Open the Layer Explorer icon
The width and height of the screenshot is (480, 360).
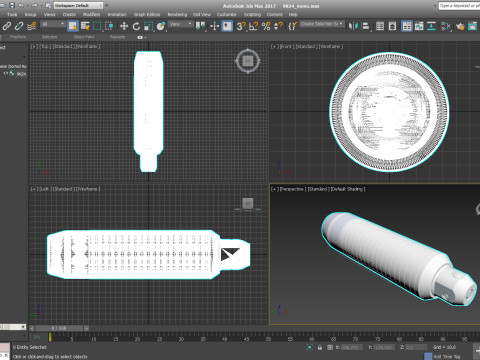(x=392, y=26)
